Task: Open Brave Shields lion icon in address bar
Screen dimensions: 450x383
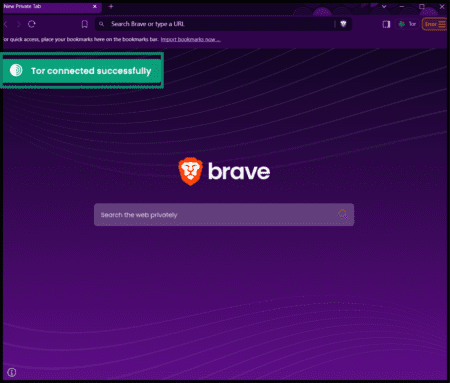Action: coord(343,24)
